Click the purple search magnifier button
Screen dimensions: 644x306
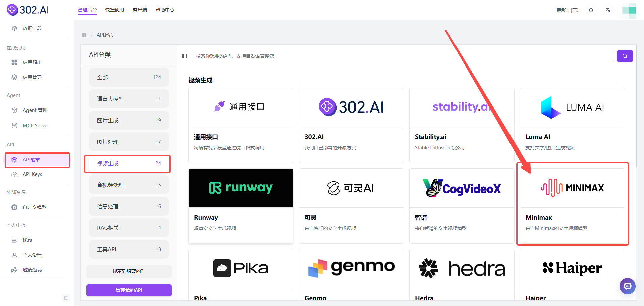pyautogui.click(x=625, y=56)
